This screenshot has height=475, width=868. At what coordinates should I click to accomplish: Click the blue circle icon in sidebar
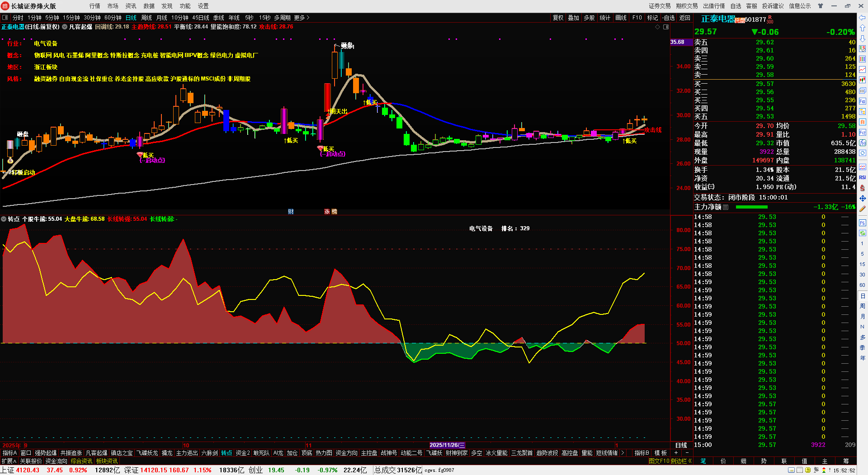[x=862, y=153]
